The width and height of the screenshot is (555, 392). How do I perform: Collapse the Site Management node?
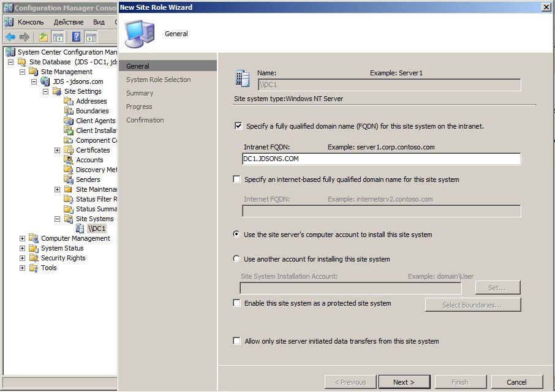22,72
